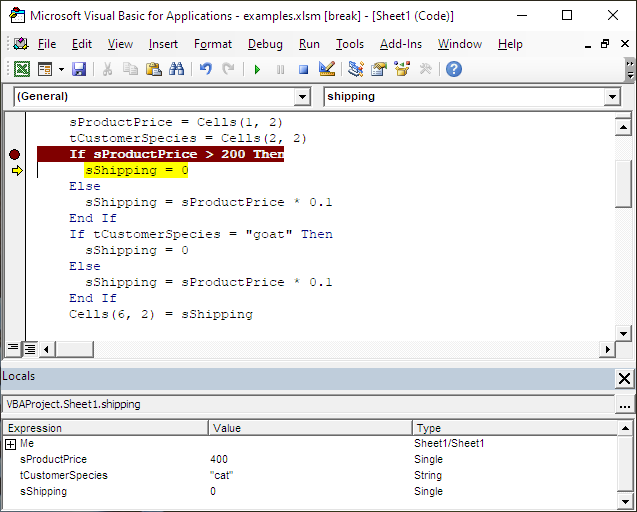Switch to Full Module View button
637x512 pixels.
30,348
